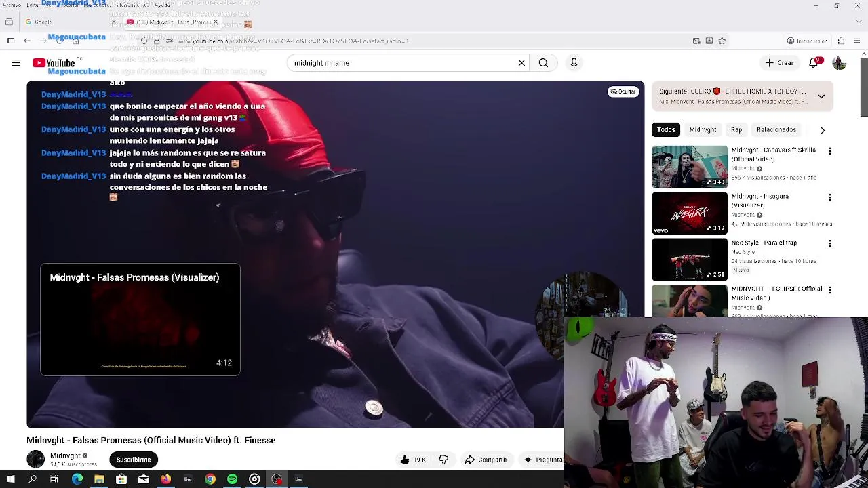The width and height of the screenshot is (868, 488).
Task: Launch Microsoft Edge from the taskbar
Action: click(x=77, y=479)
